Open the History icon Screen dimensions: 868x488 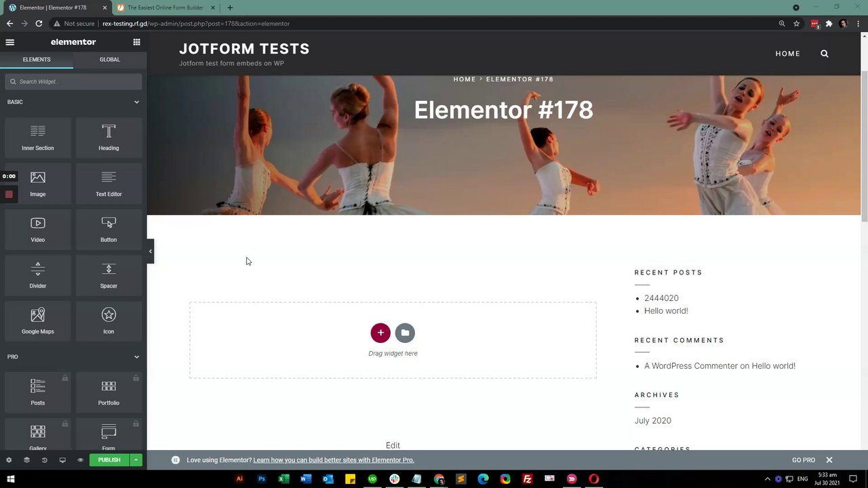[45, 460]
